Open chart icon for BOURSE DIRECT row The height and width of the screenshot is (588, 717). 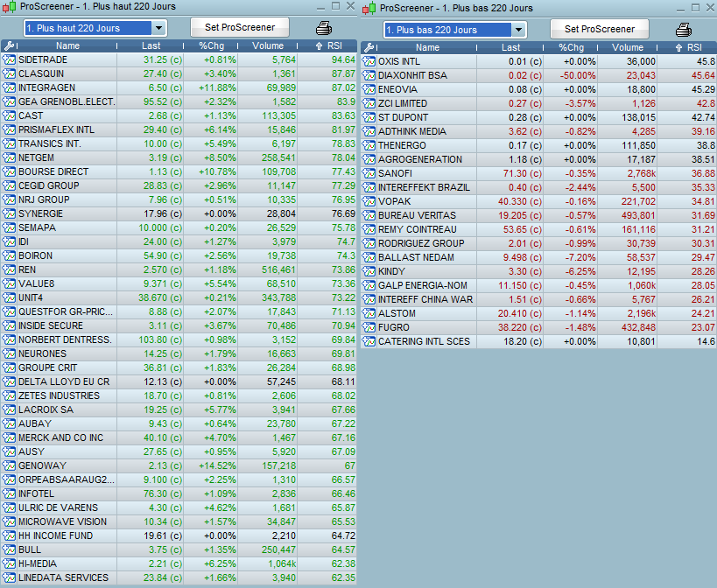coord(9,171)
